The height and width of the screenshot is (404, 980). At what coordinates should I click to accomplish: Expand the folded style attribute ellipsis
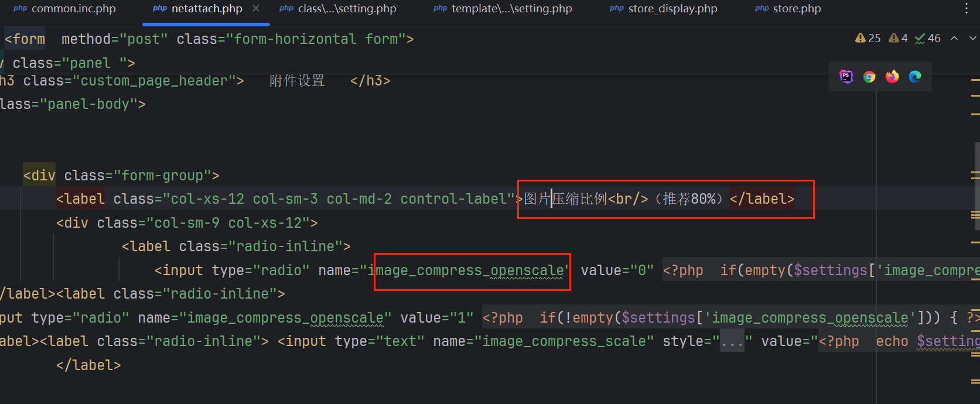732,341
